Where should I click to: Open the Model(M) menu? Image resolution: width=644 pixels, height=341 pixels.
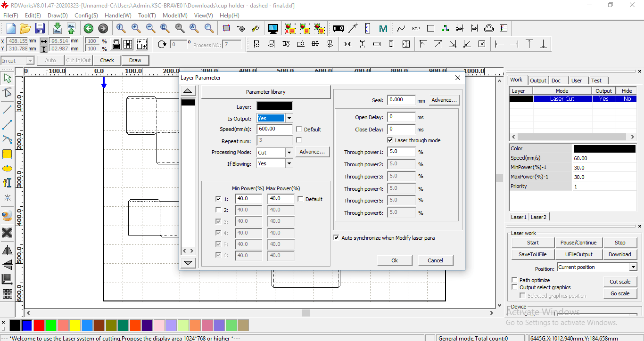click(x=175, y=16)
